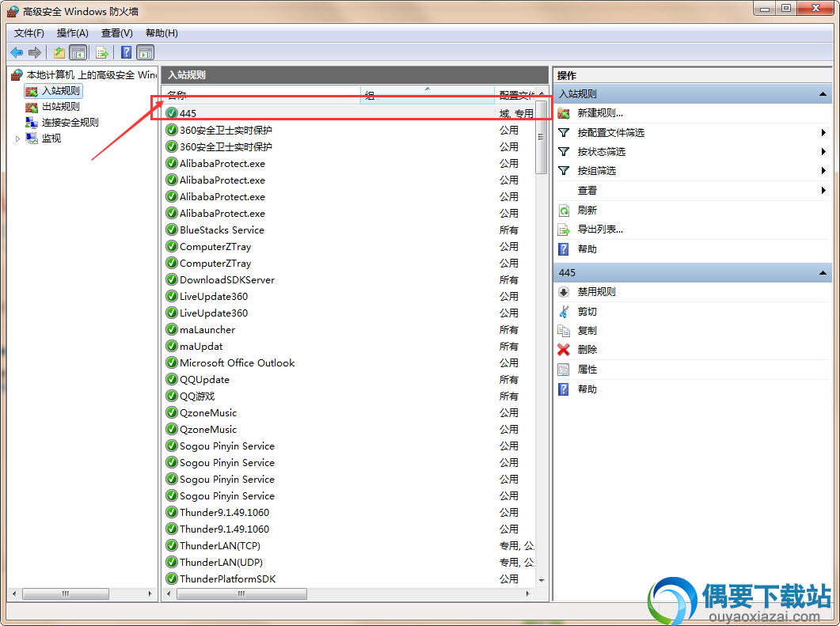Screen dimensions: 840x626
Task: Sort by the 名称 column header
Action: point(261,95)
